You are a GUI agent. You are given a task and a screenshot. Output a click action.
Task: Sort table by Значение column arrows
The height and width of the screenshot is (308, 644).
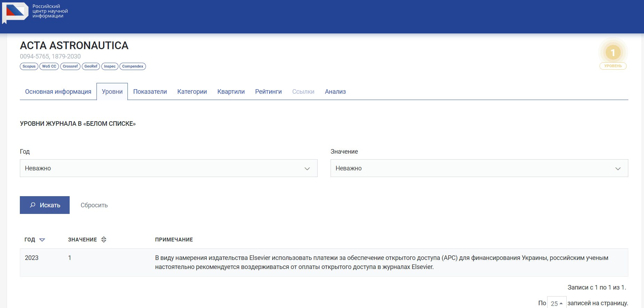point(104,239)
